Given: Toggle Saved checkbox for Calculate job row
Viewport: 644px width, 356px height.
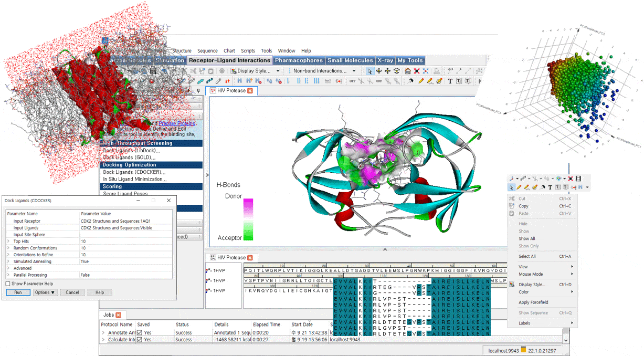Looking at the screenshot, I should pyautogui.click(x=140, y=340).
